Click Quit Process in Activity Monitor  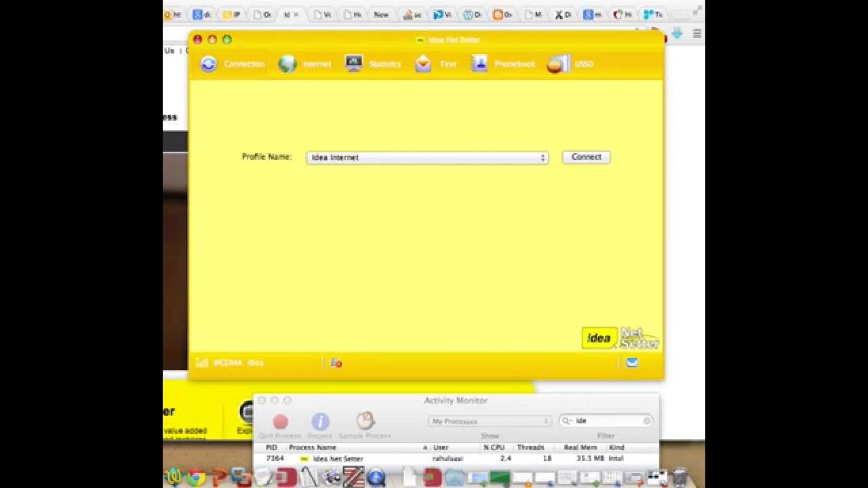[280, 426]
